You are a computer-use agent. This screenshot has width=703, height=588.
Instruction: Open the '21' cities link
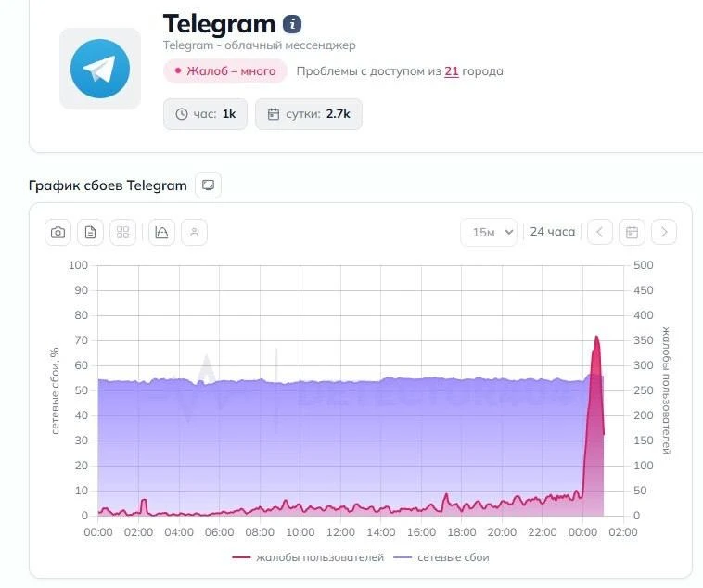tap(452, 71)
